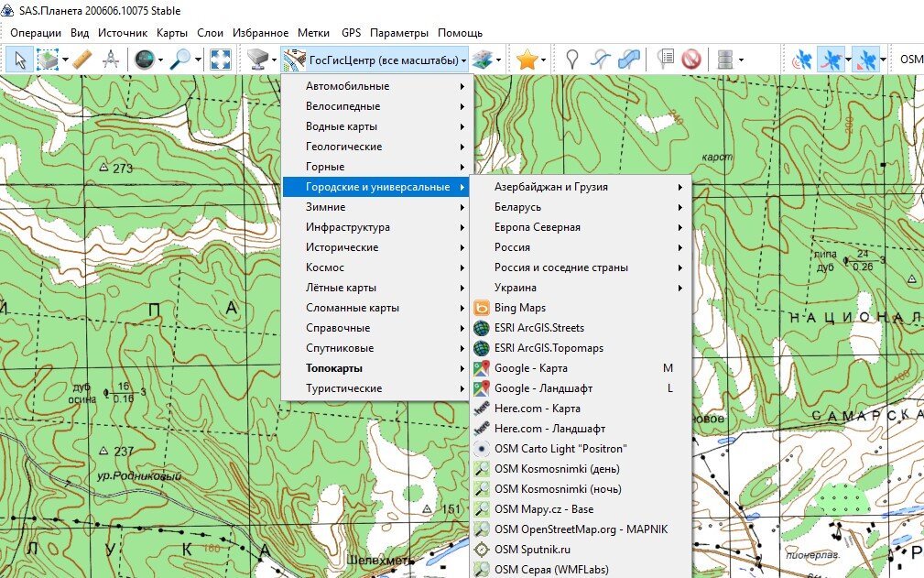The height and width of the screenshot is (578, 924).
Task: Open the GPS menu
Action: pos(352,33)
